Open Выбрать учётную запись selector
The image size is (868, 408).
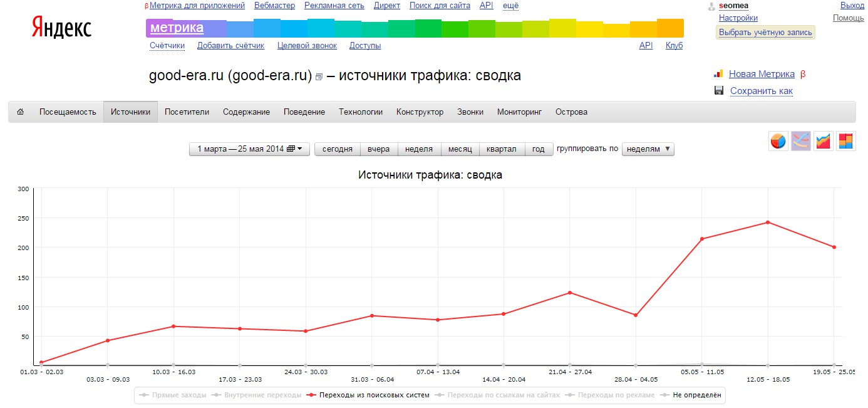pyautogui.click(x=765, y=32)
